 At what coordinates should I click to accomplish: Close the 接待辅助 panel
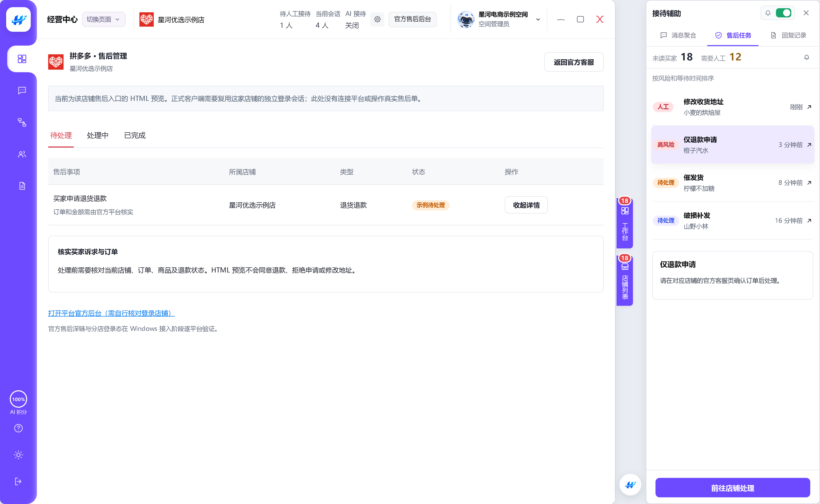tap(806, 13)
